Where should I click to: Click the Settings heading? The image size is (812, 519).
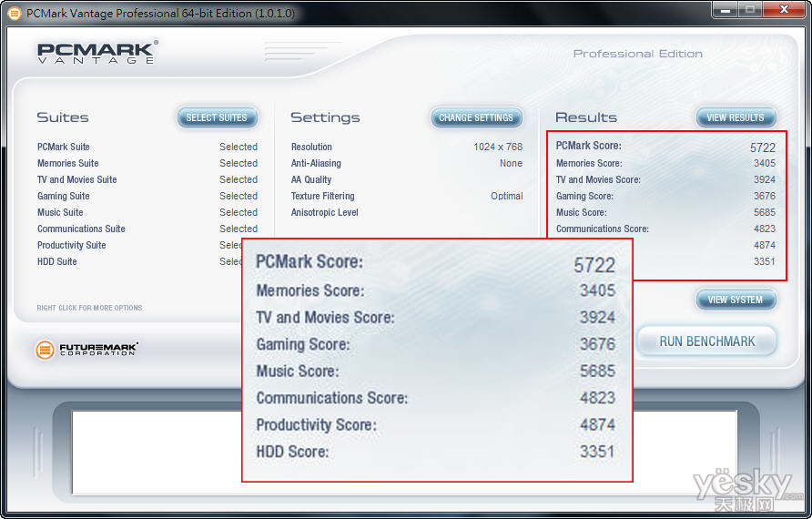click(325, 117)
